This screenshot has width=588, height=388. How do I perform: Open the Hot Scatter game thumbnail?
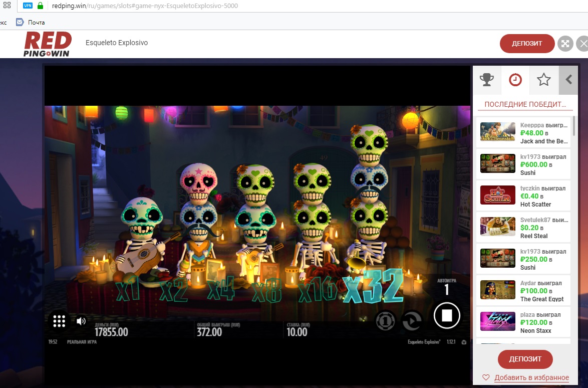(498, 195)
